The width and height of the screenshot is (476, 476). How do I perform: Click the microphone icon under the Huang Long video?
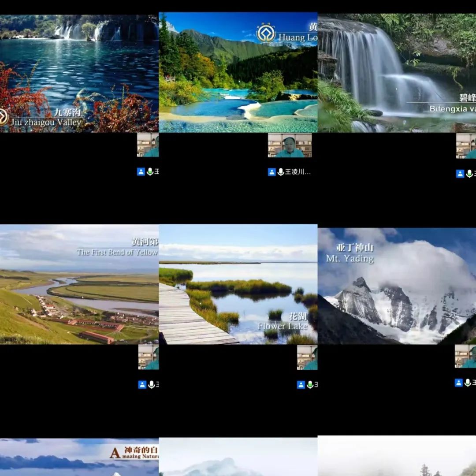click(280, 172)
